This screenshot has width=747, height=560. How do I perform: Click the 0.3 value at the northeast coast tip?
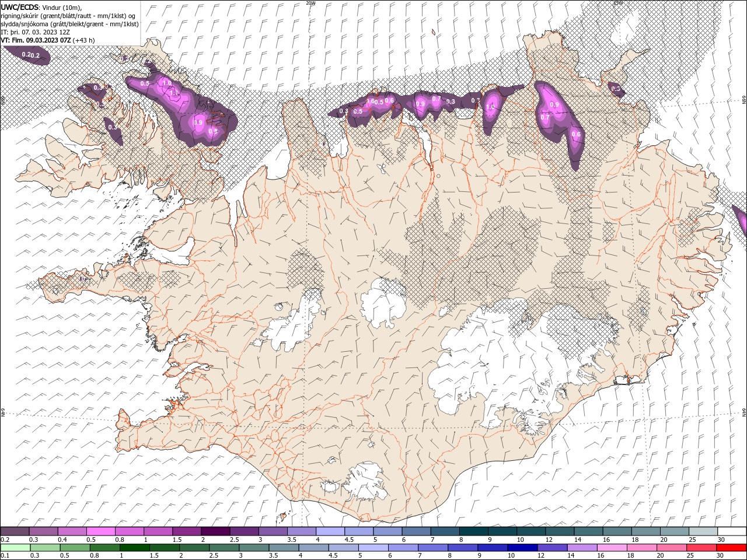point(616,89)
